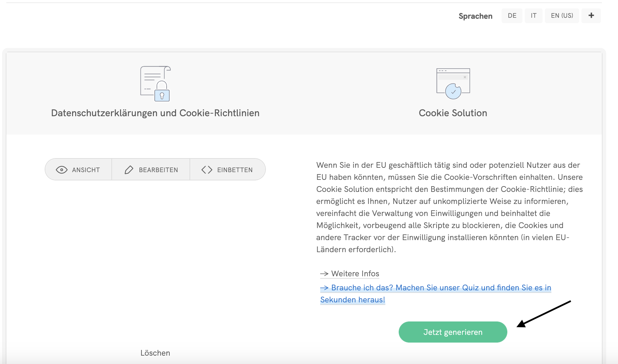
Task: Click the code brackets icon next to EINBETTEN
Action: [207, 170]
